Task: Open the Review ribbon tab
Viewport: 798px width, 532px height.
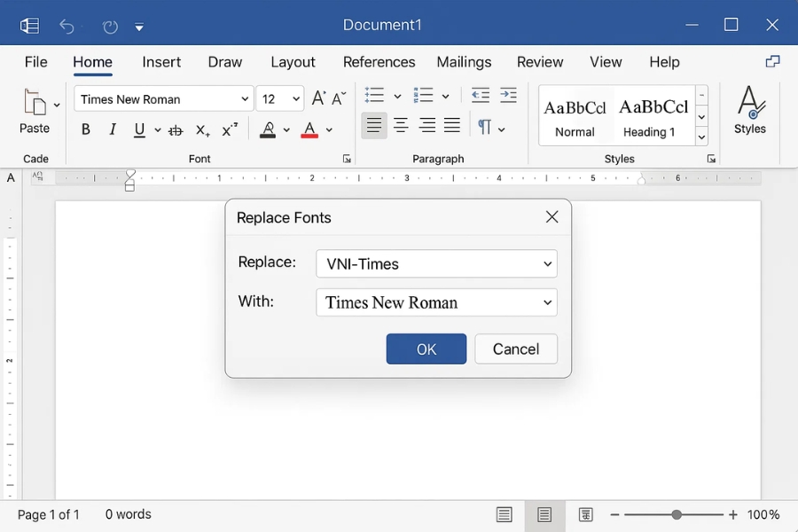Action: (540, 62)
